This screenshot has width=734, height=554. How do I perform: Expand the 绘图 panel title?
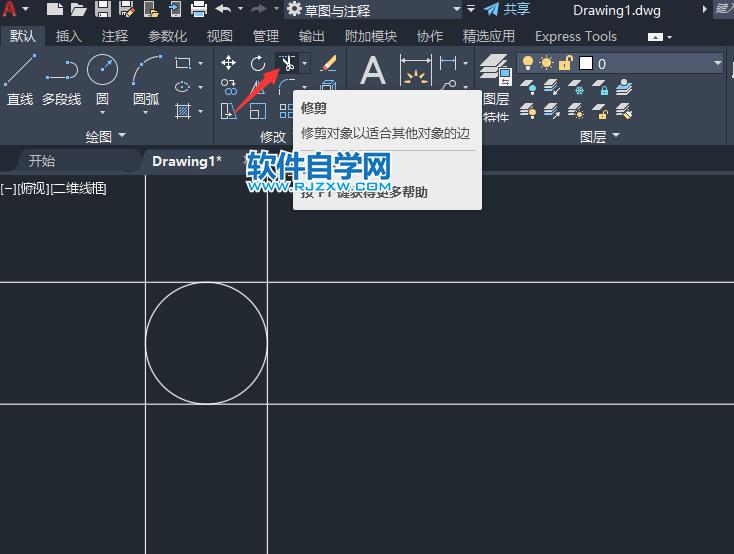pos(106,136)
